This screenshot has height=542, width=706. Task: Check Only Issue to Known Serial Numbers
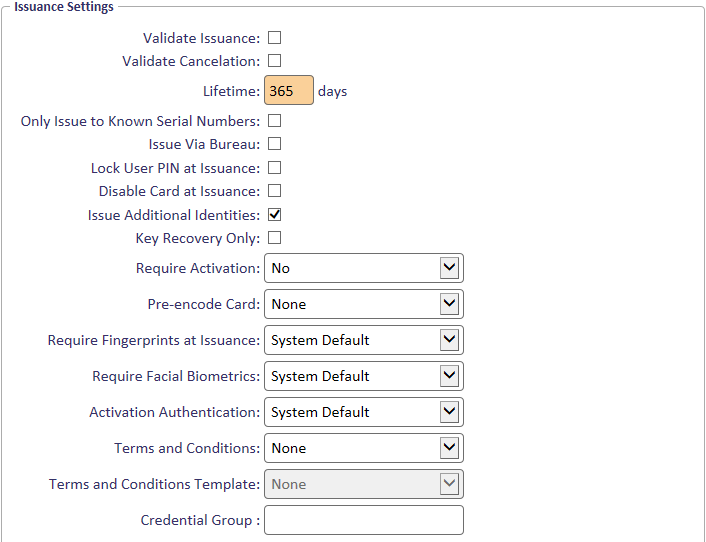[275, 121]
